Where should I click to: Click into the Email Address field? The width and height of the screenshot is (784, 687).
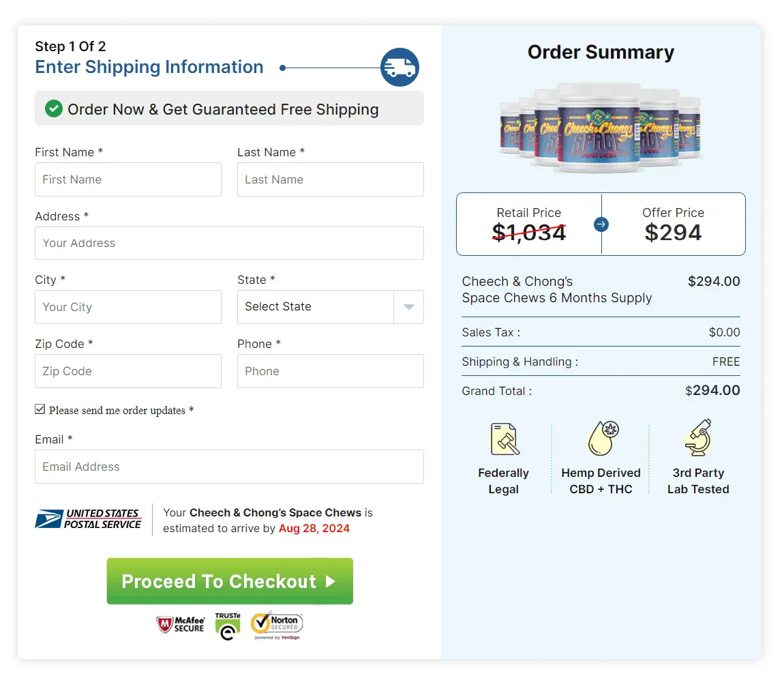tap(230, 467)
